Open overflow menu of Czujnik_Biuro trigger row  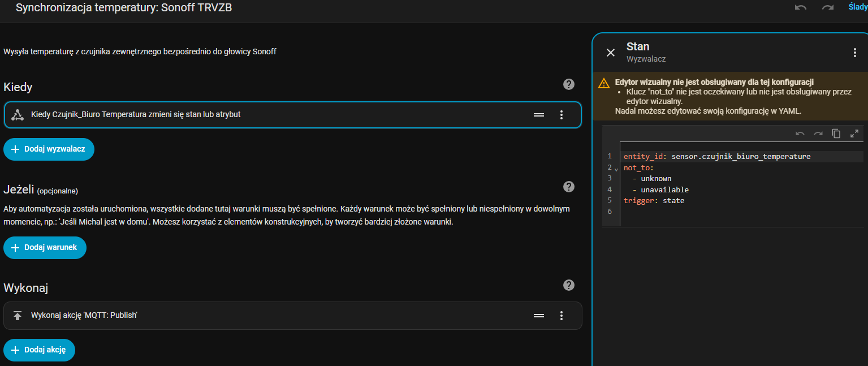coord(562,115)
